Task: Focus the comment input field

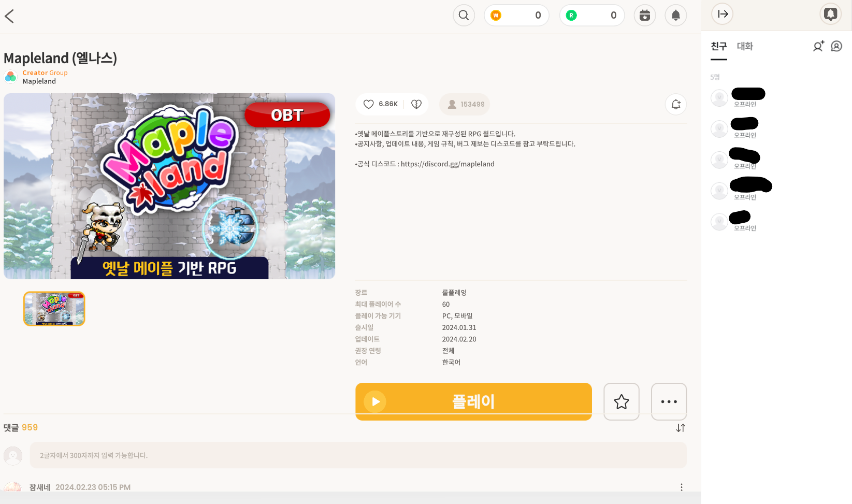Action: [358, 455]
